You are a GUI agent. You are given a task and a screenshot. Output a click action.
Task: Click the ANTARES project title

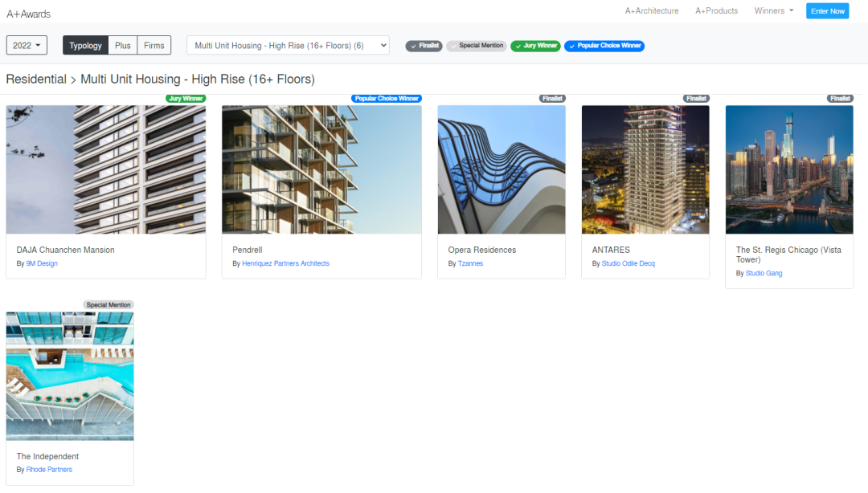pyautogui.click(x=611, y=250)
